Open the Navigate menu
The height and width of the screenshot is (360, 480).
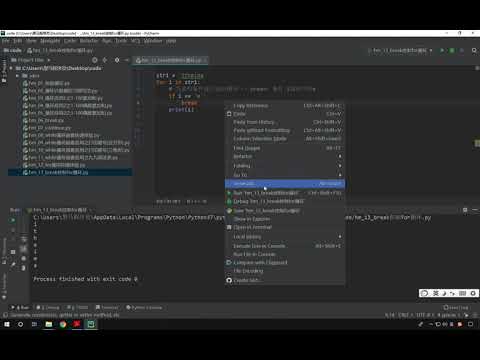(50, 41)
